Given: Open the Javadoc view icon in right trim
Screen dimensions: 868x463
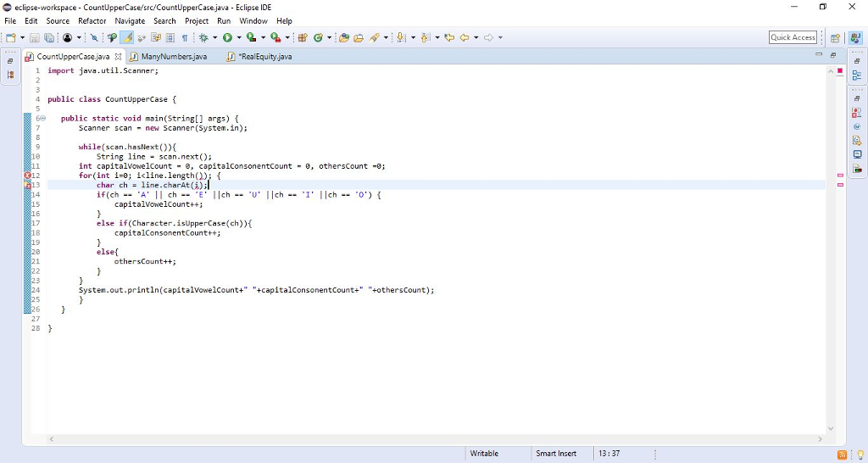Looking at the screenshot, I should point(857,126).
